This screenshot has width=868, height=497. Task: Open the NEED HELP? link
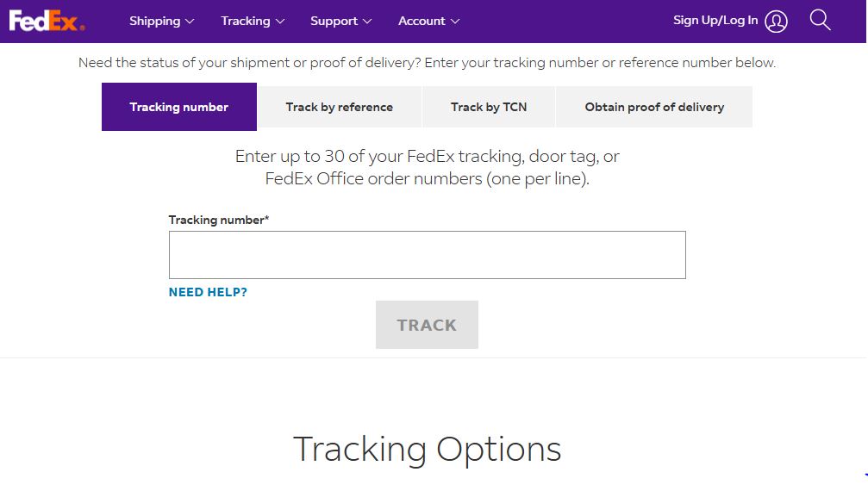pos(207,292)
